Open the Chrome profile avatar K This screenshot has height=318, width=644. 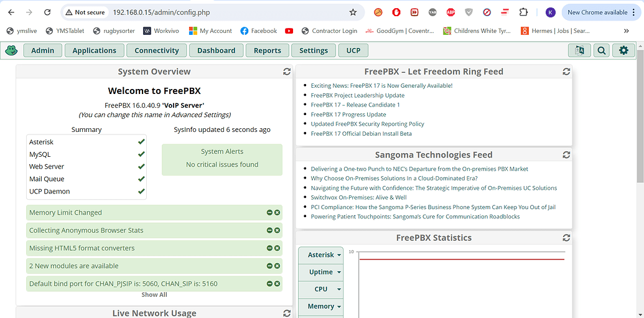tap(551, 12)
